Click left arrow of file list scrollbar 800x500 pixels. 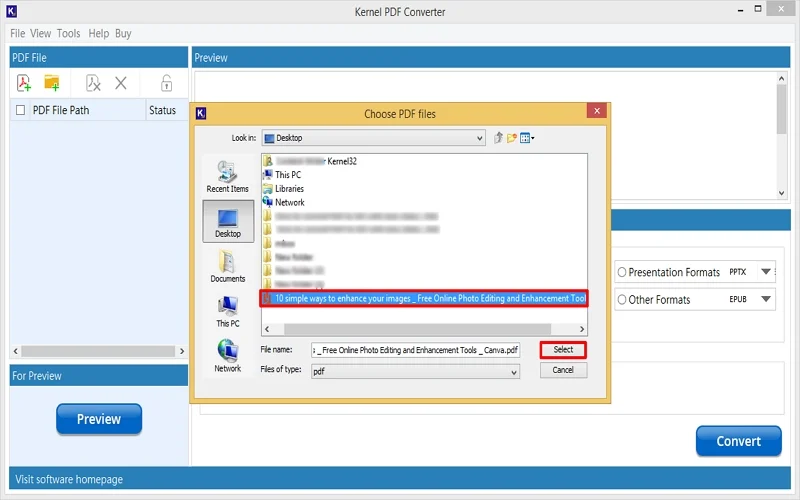point(267,329)
